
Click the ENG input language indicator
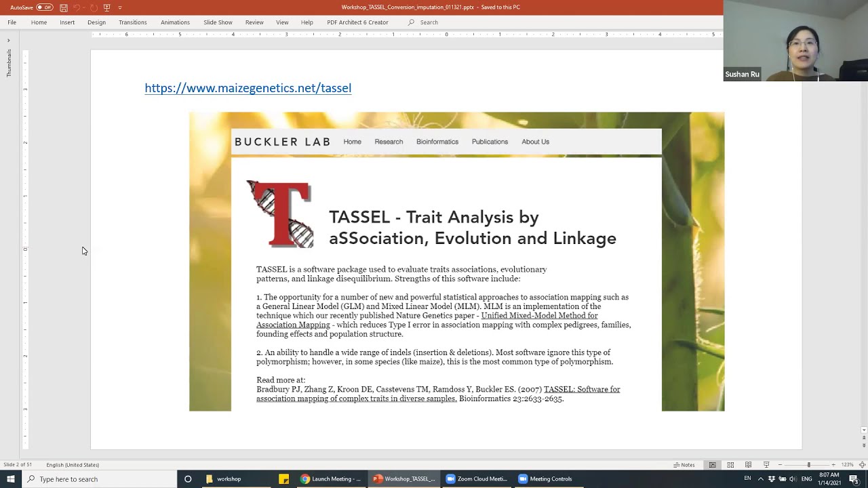(x=806, y=479)
